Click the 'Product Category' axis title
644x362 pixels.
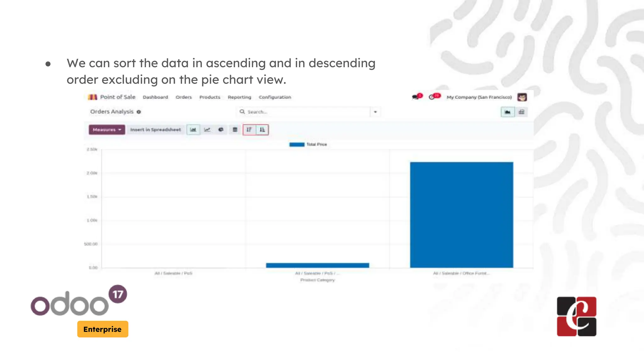coord(318,280)
